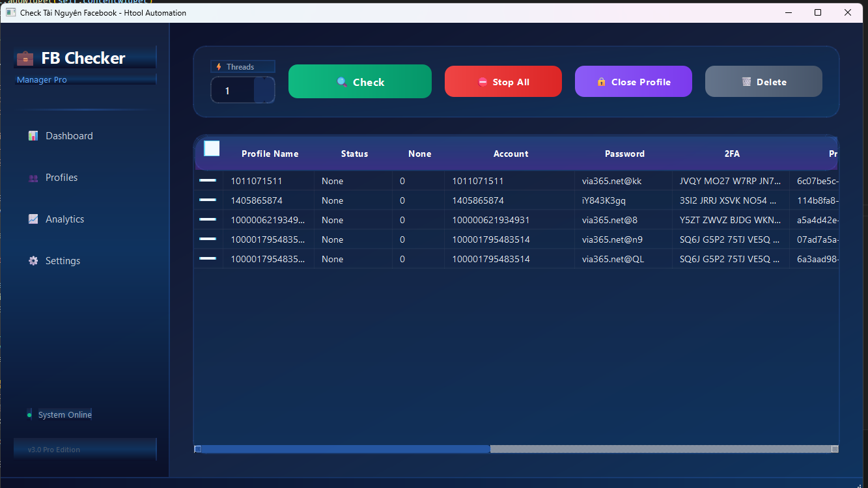Sort table by Status column header
Screen dimensions: 868x488
(x=354, y=154)
